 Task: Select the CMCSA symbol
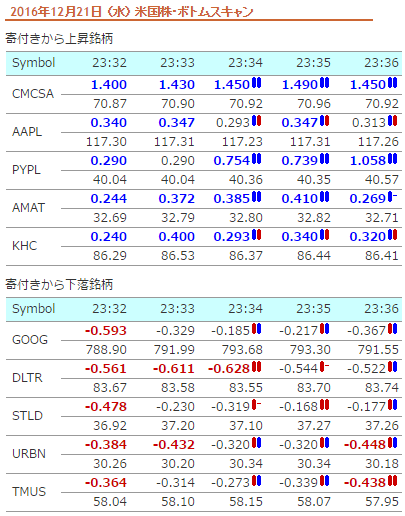tap(33, 94)
